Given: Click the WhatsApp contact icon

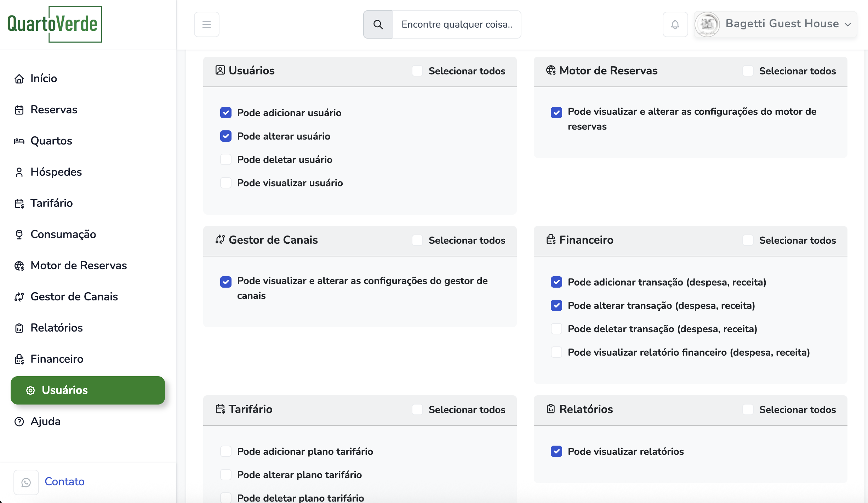Looking at the screenshot, I should [x=26, y=482].
